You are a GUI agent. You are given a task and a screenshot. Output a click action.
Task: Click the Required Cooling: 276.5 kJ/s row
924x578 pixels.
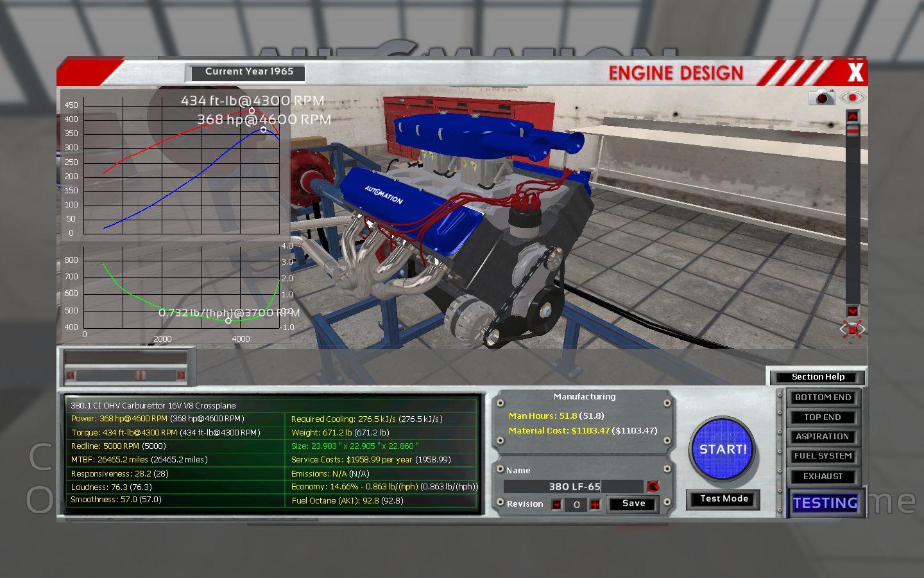tap(382, 419)
